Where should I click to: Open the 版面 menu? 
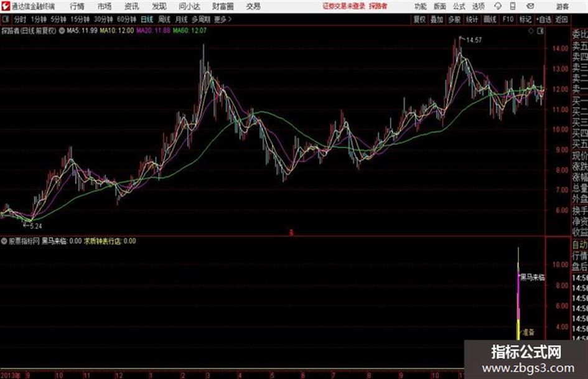tap(440, 6)
